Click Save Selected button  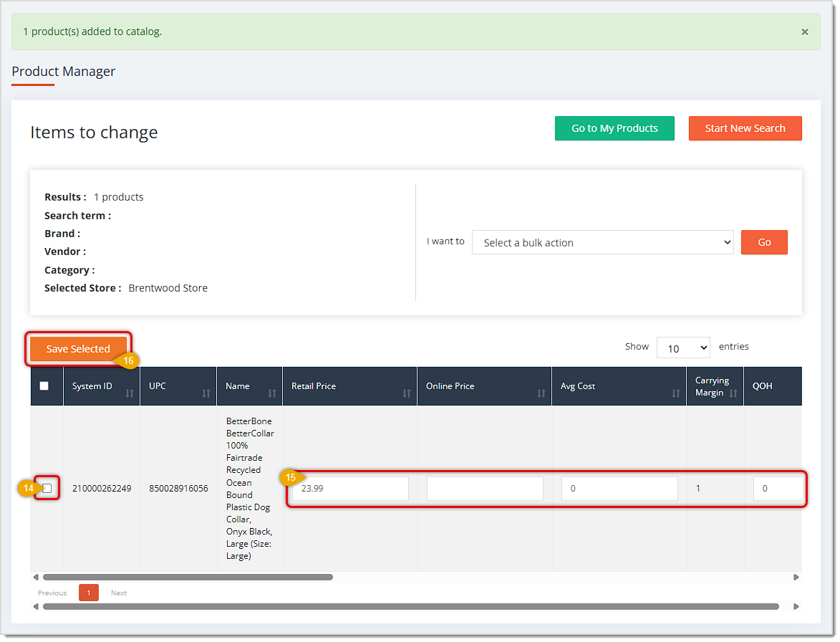(x=78, y=349)
